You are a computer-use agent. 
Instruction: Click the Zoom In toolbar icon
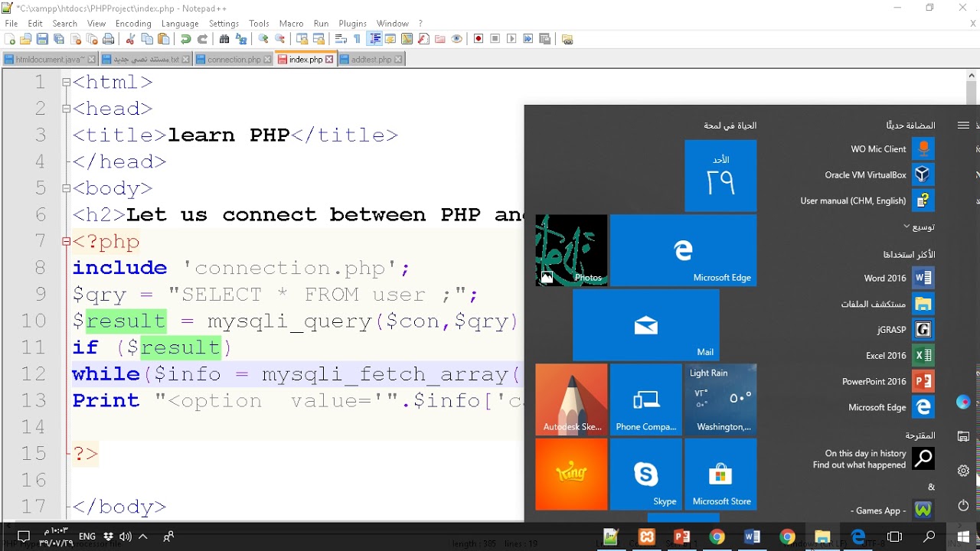tap(263, 39)
